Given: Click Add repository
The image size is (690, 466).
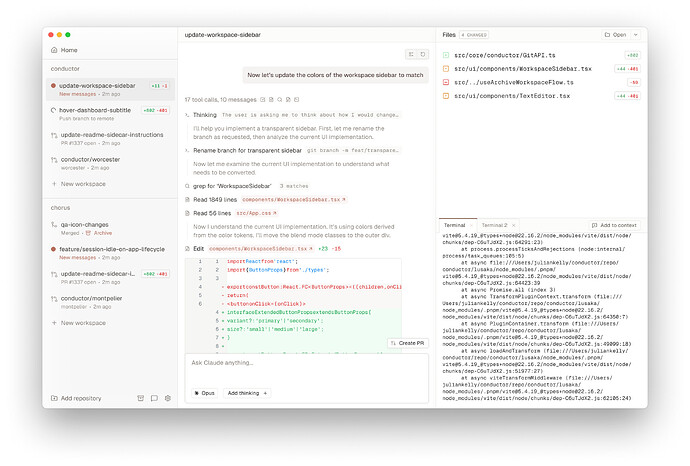Looking at the screenshot, I should click(76, 398).
